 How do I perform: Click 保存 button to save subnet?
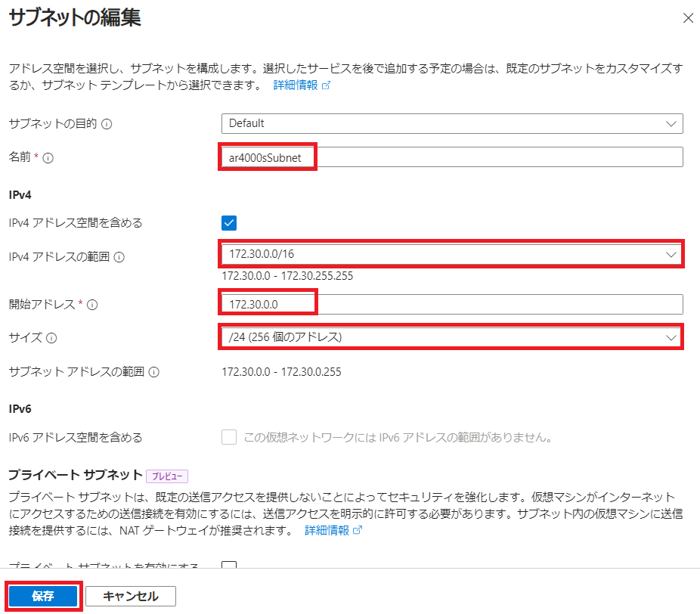tap(43, 596)
